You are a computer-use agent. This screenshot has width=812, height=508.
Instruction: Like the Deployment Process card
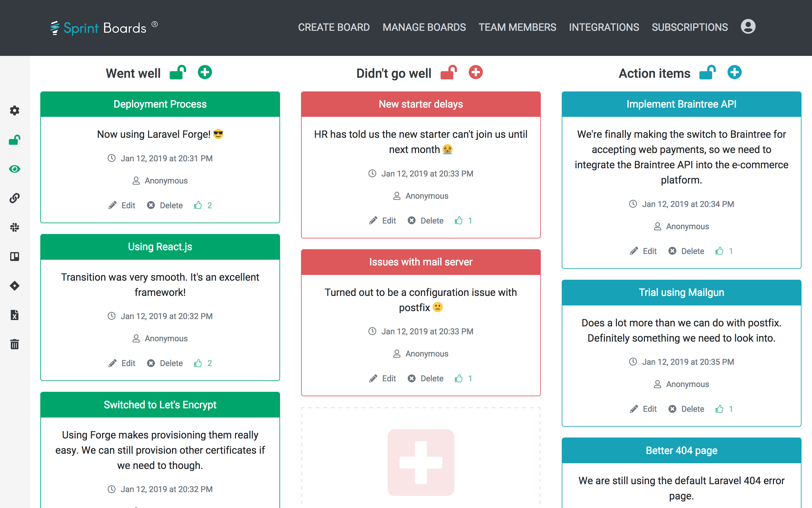pyautogui.click(x=203, y=205)
